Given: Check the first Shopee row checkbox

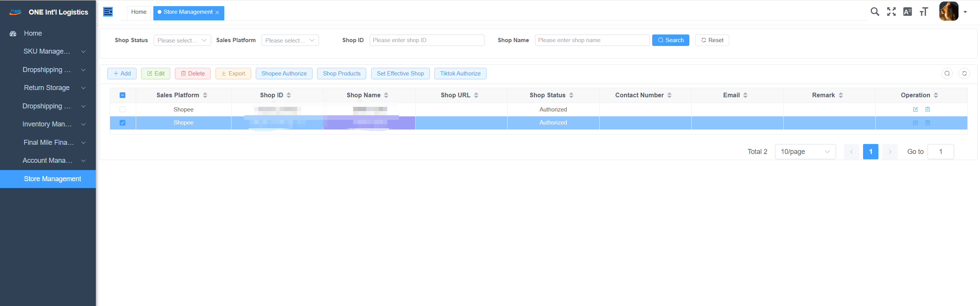Looking at the screenshot, I should point(123,110).
